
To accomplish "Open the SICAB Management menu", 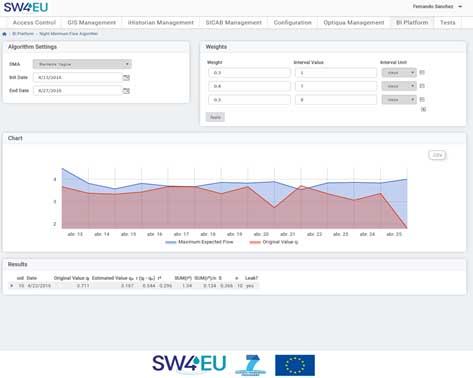I will [x=234, y=23].
